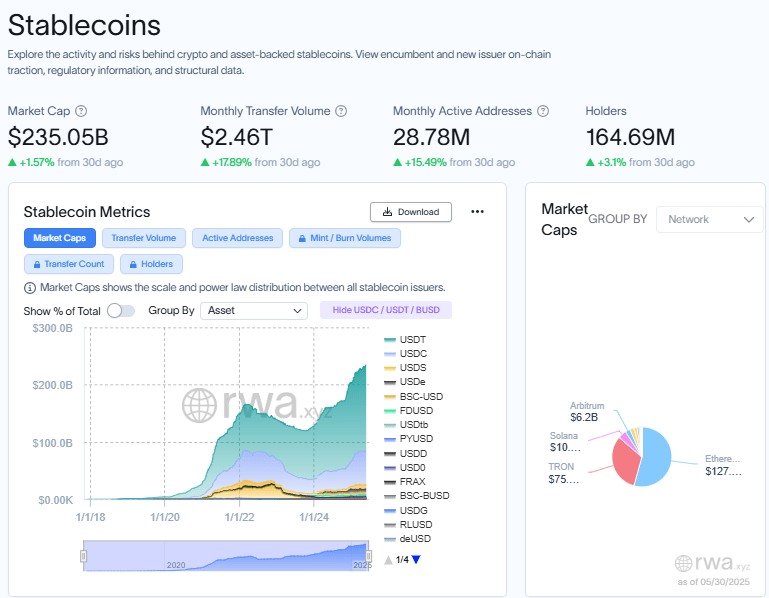The height and width of the screenshot is (598, 769).
Task: Open the locked Mint / Burn Volumes tab
Action: pos(345,238)
